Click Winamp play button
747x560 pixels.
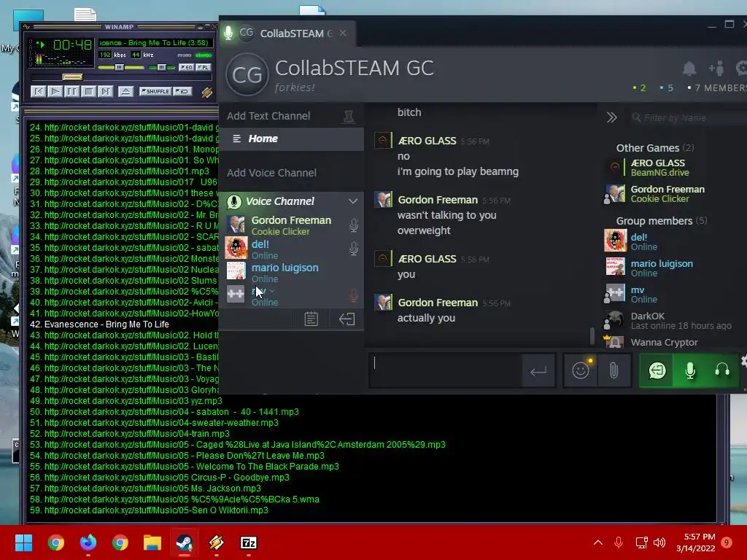click(x=55, y=91)
